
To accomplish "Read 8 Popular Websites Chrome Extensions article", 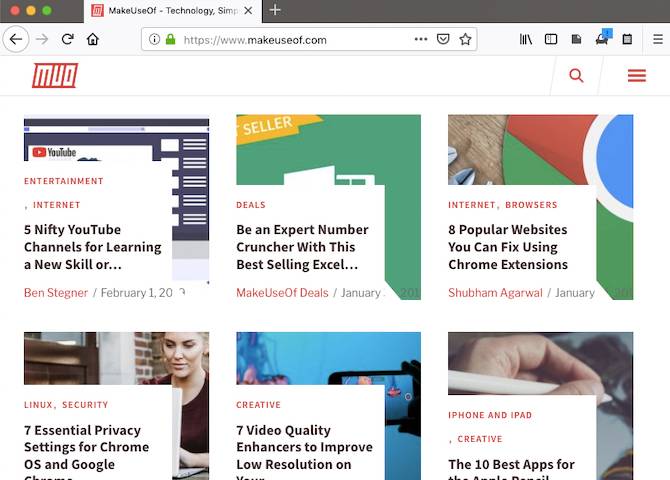I will (x=508, y=247).
